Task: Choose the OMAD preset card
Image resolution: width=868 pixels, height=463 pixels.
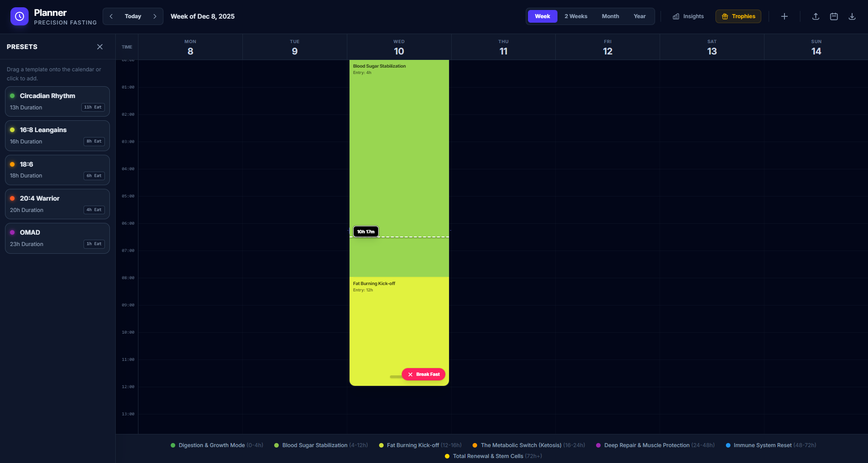Action: [x=57, y=238]
